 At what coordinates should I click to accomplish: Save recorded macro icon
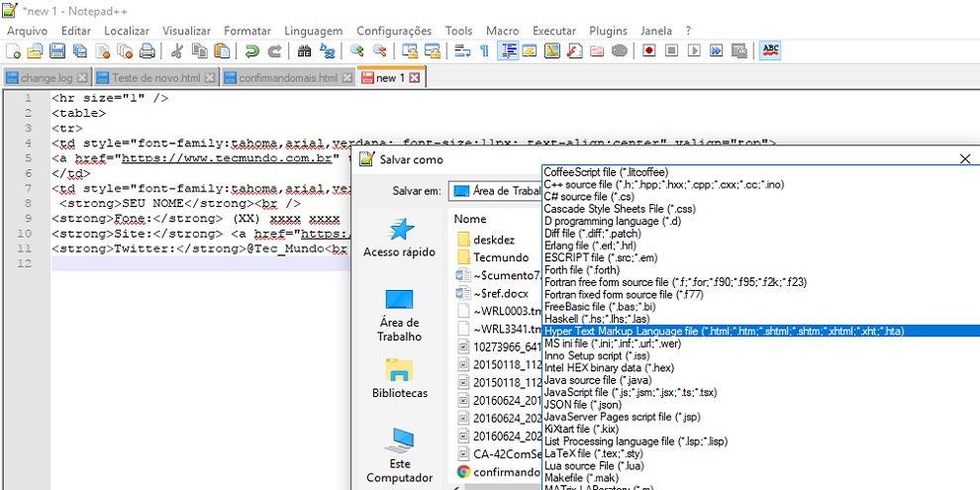[x=738, y=51]
